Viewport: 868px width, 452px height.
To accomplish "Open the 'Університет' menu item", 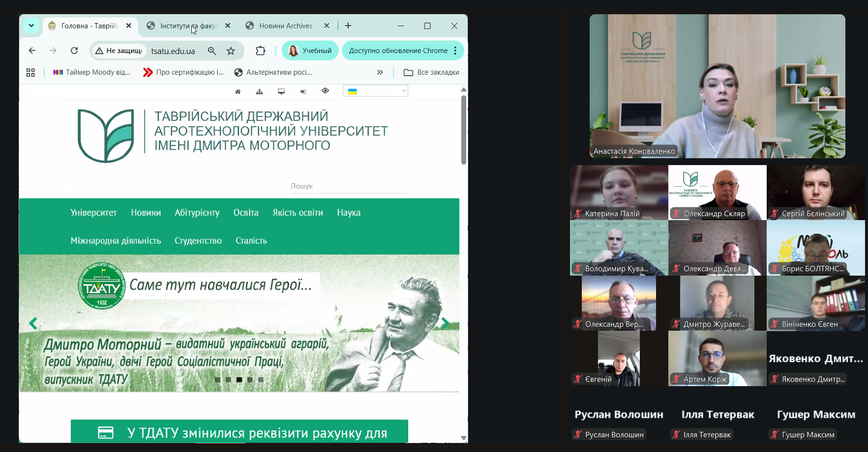I will tap(94, 213).
